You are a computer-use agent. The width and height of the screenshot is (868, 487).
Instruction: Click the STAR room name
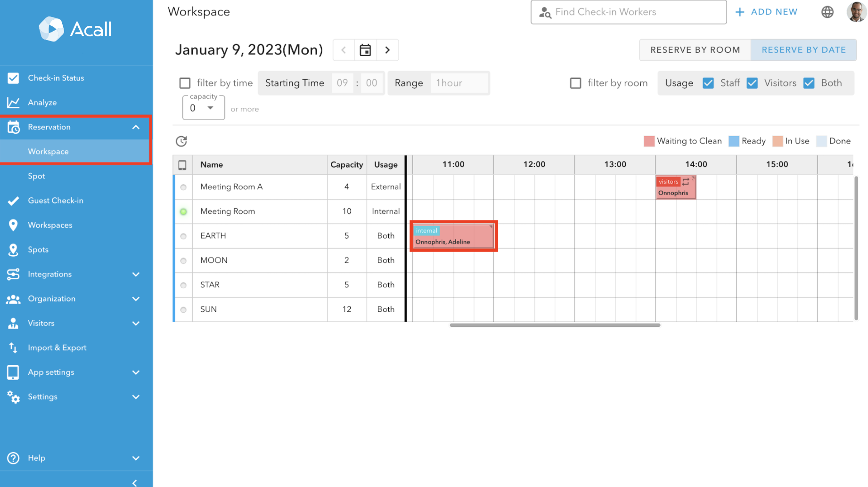point(210,285)
